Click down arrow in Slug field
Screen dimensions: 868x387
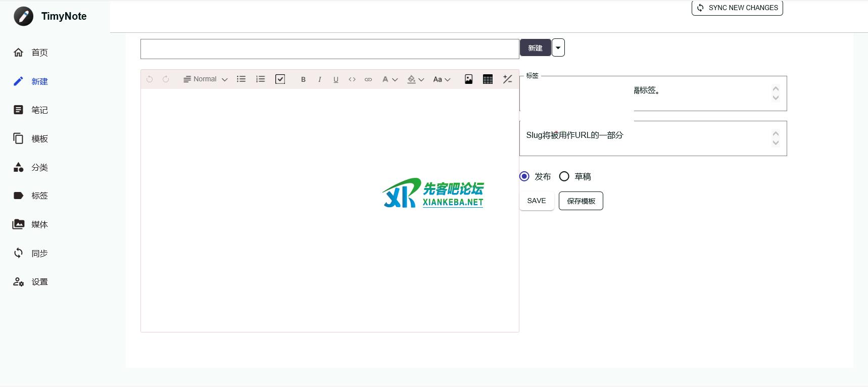coord(776,142)
